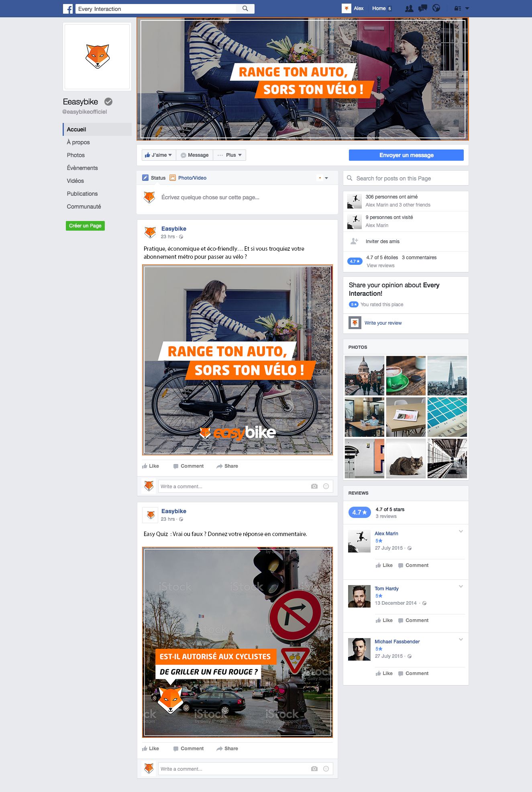The height and width of the screenshot is (792, 532).
Task: Click fox avatar beside Write your review
Action: coord(355,323)
